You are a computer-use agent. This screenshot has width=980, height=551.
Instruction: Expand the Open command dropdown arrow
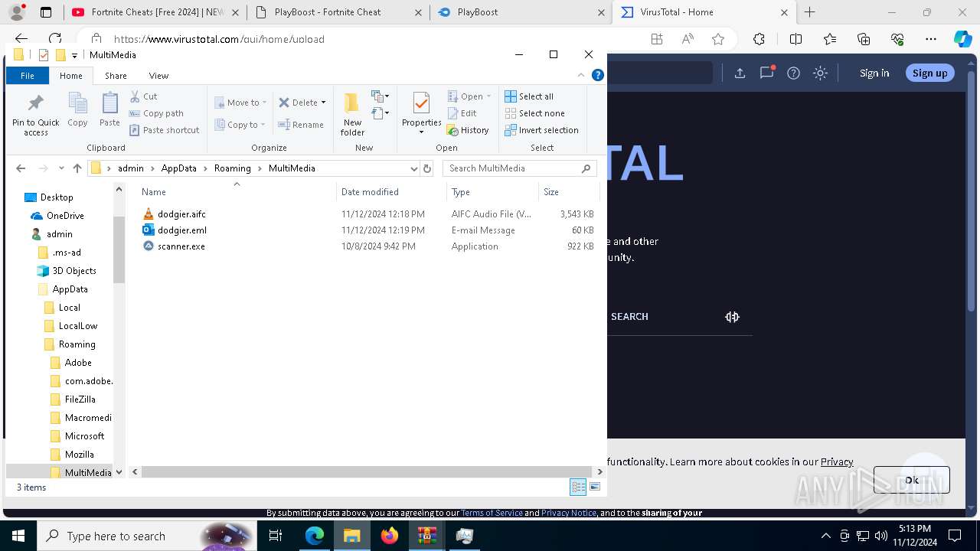[488, 96]
